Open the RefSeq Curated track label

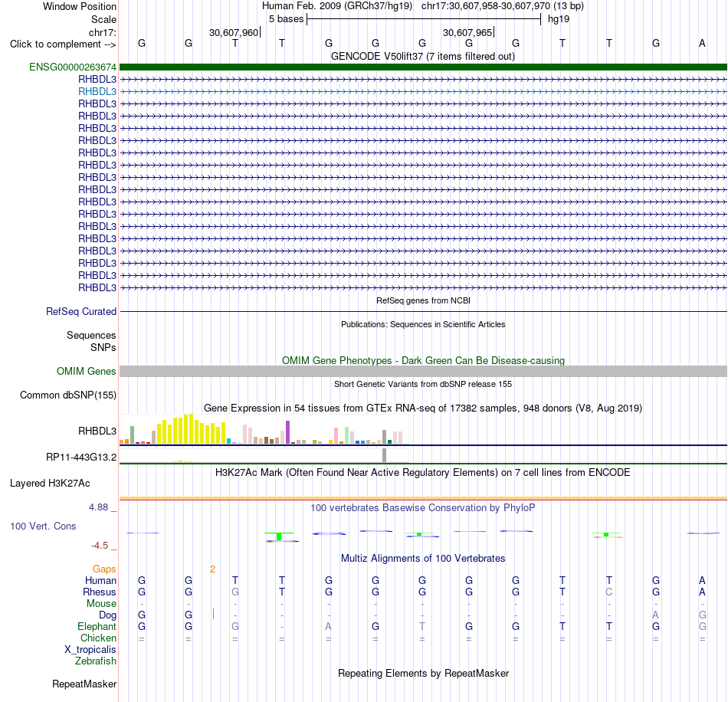80,312
